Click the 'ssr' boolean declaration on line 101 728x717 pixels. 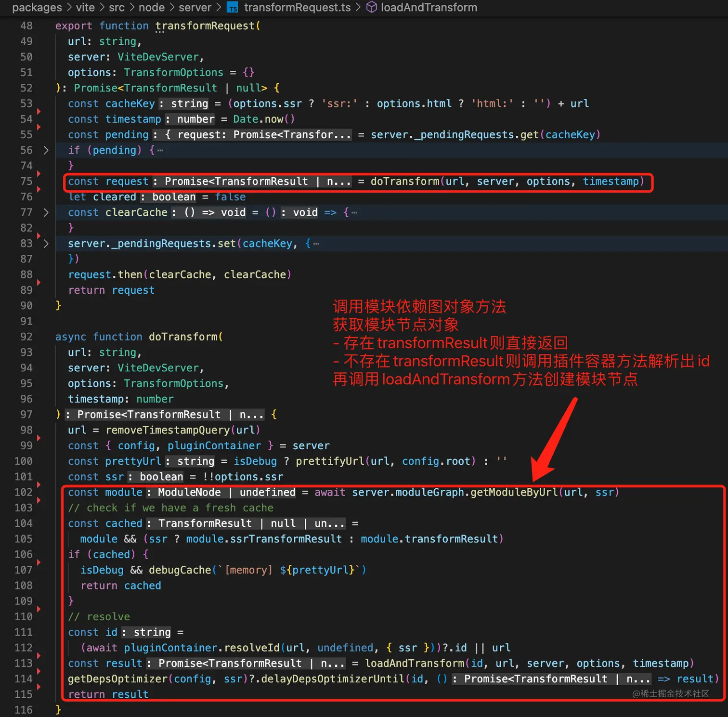coord(115,477)
